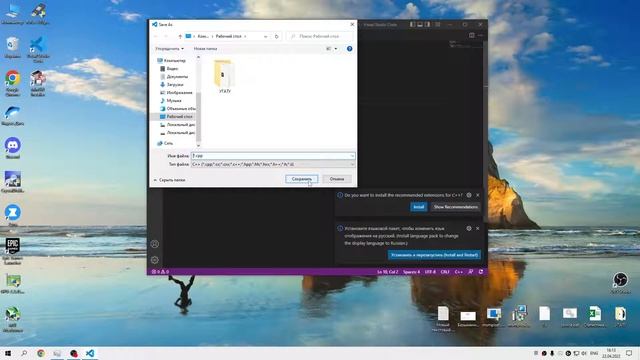Click Рабочий стол breadcrumb in address bar

click(228, 36)
